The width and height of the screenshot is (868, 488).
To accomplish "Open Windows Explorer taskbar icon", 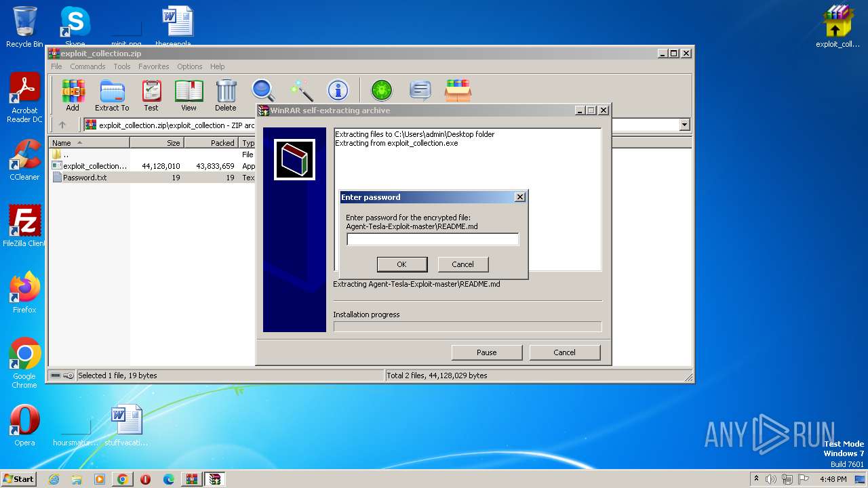I will tap(77, 479).
